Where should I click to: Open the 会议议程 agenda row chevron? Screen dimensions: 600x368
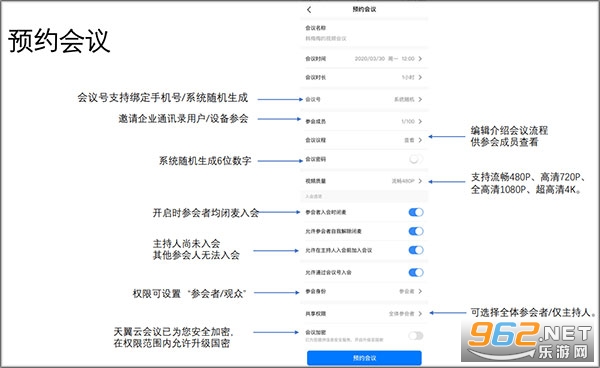point(420,140)
